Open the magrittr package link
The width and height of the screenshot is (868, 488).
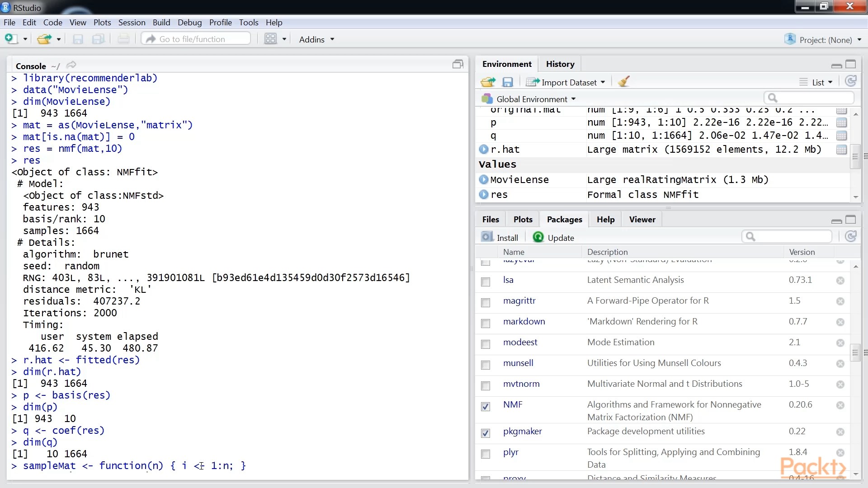coord(519,300)
